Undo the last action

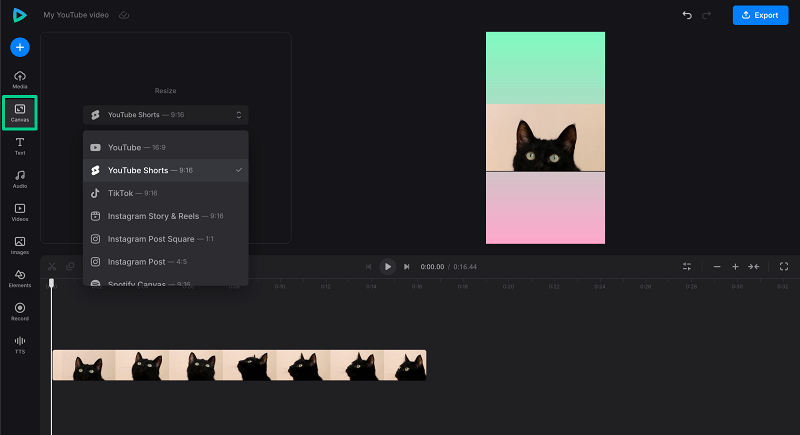coord(687,15)
